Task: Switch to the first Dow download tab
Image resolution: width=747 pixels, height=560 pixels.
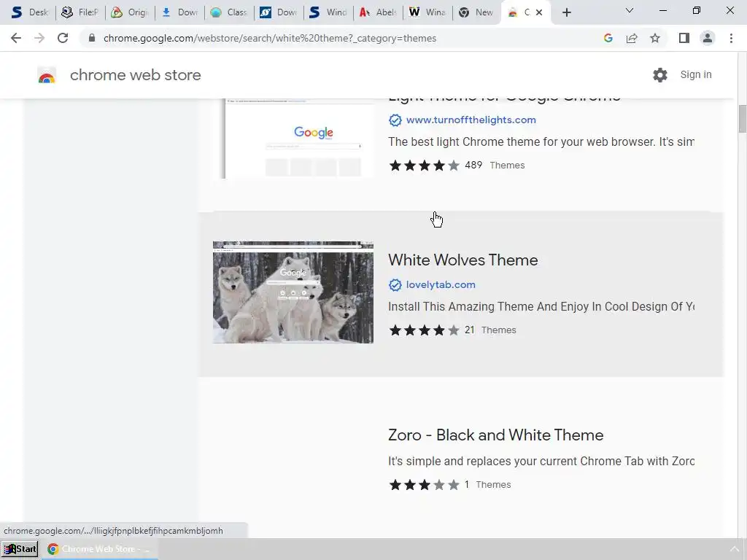Action: [179, 12]
